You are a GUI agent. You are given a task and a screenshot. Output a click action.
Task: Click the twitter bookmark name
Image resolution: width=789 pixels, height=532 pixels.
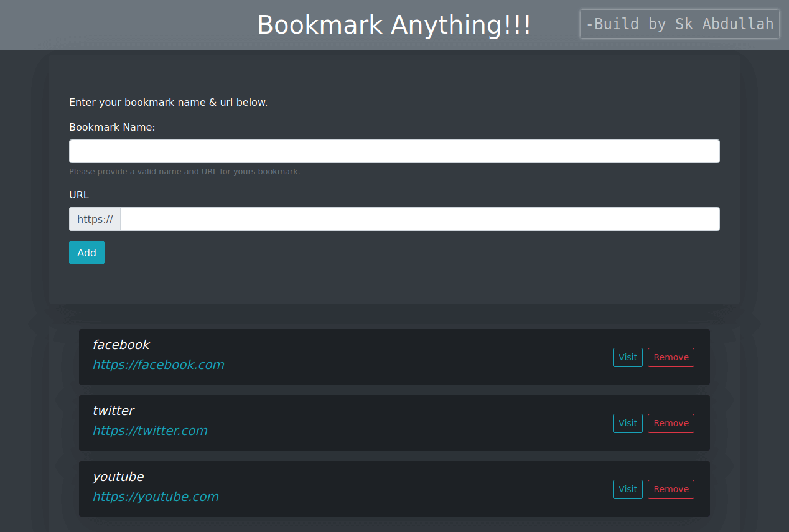[x=113, y=411]
